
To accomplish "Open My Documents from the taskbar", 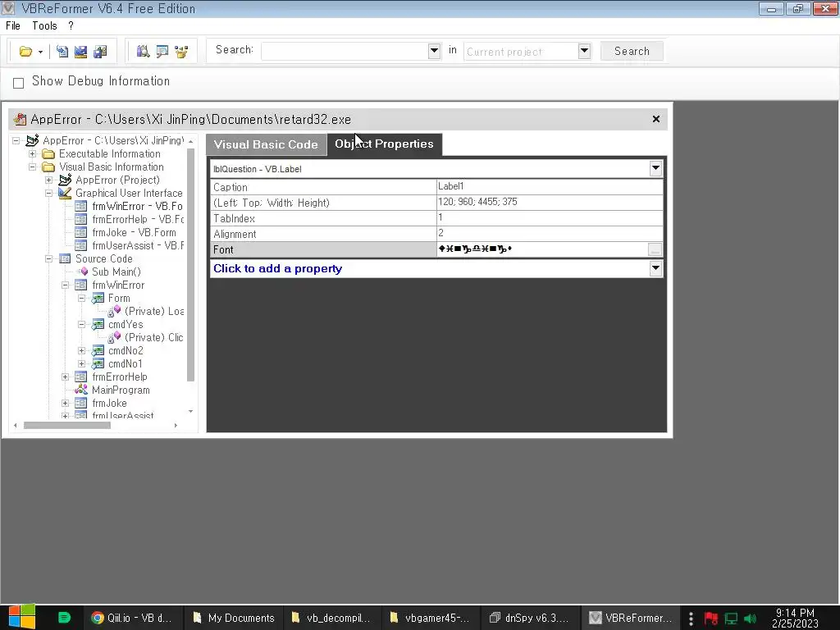I will pos(234,618).
